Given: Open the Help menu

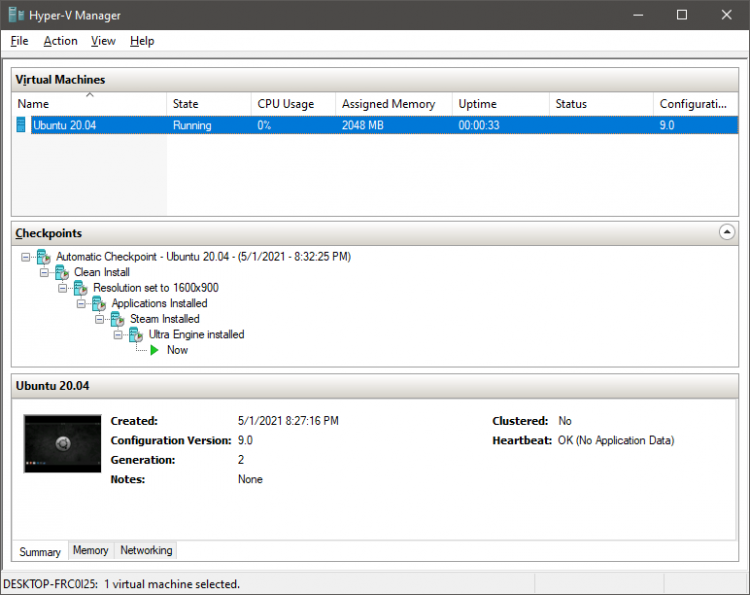Looking at the screenshot, I should tap(142, 41).
